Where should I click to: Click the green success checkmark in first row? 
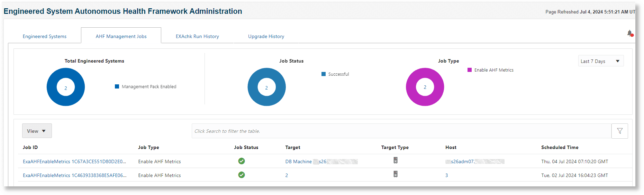pyautogui.click(x=242, y=161)
